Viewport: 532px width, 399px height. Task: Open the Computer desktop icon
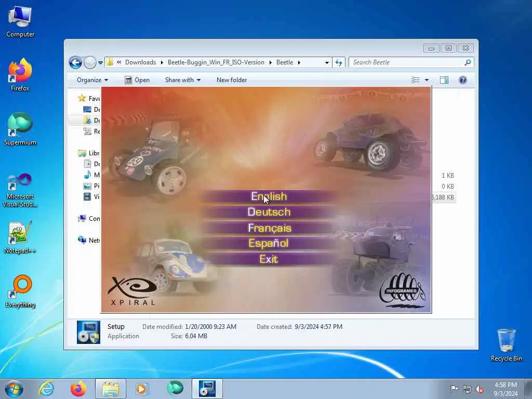tap(20, 21)
